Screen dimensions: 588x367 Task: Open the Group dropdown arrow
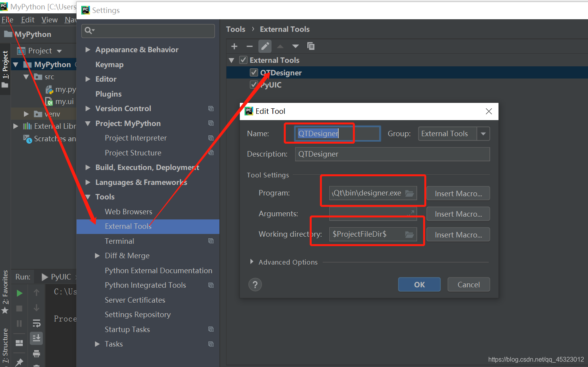click(x=483, y=134)
